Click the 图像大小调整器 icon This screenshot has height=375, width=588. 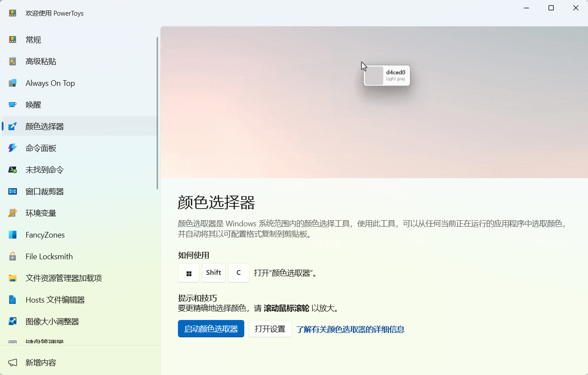coord(13,322)
